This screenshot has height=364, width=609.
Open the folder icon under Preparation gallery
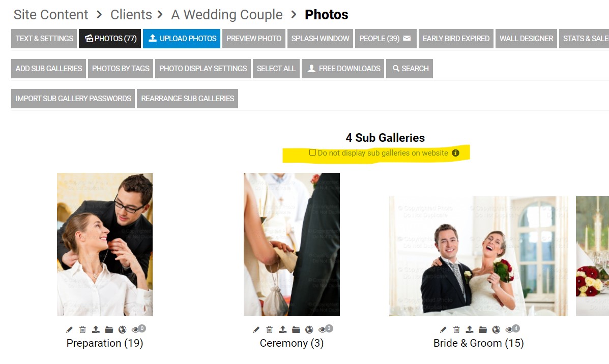109,329
